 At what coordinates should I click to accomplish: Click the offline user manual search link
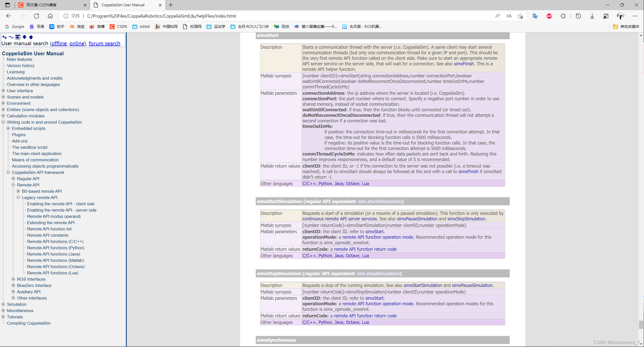(59, 43)
